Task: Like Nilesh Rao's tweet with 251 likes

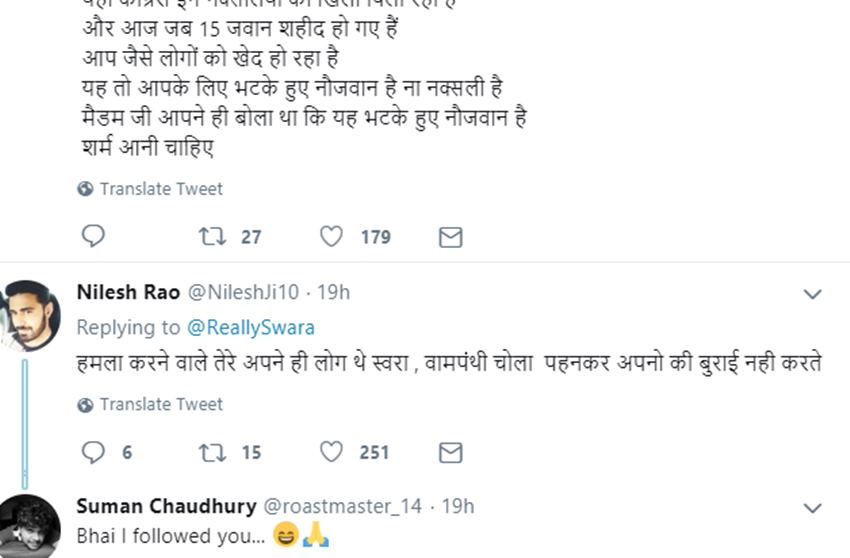Action: point(331,453)
